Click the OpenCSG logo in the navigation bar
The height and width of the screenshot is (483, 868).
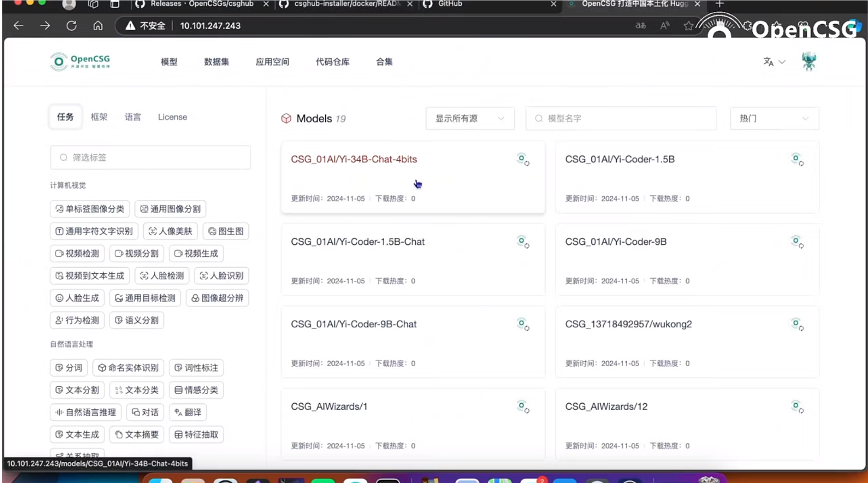(x=80, y=61)
